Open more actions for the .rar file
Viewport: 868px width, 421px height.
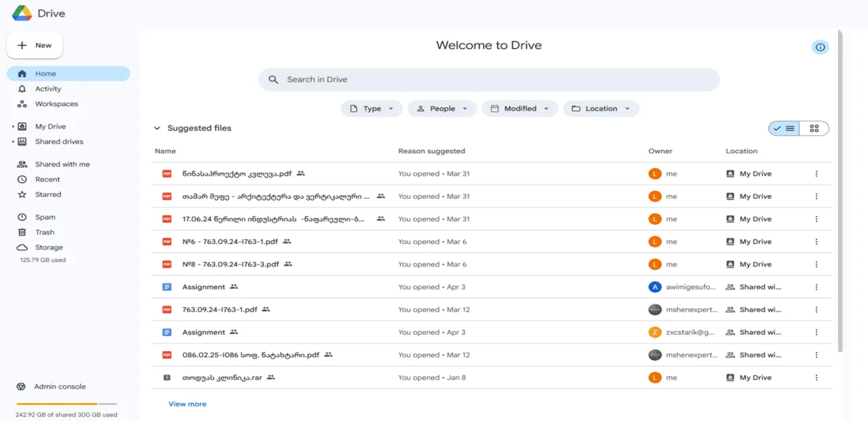click(x=816, y=378)
